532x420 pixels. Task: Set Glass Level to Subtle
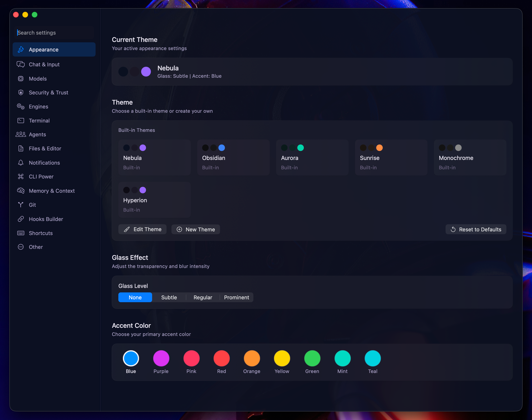tap(169, 297)
